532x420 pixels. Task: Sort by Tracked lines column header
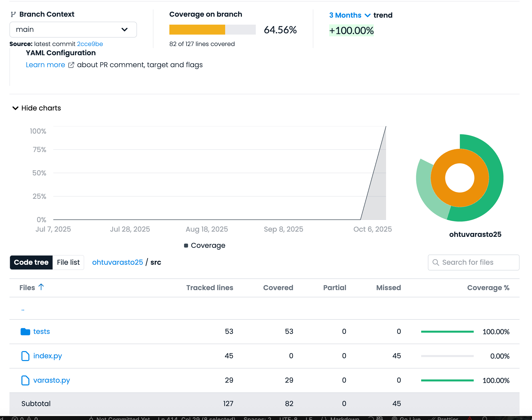(x=209, y=288)
